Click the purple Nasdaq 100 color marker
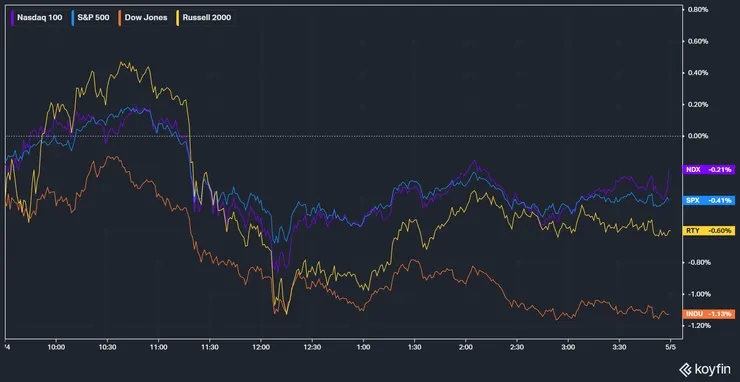This screenshot has height=382, width=740. coord(13,18)
